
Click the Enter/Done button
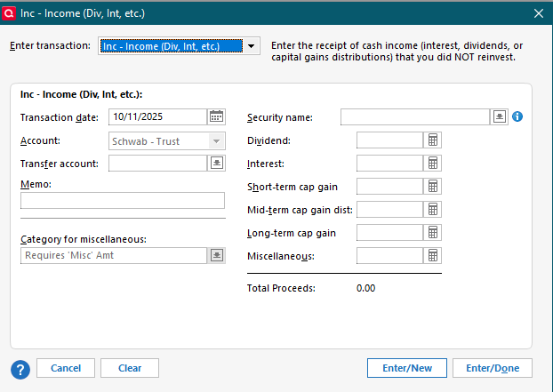click(493, 368)
